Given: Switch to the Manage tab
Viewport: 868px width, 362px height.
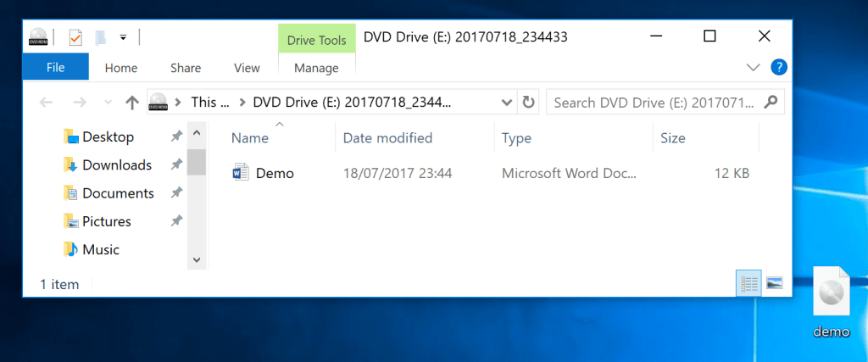Looking at the screenshot, I should pos(317,68).
